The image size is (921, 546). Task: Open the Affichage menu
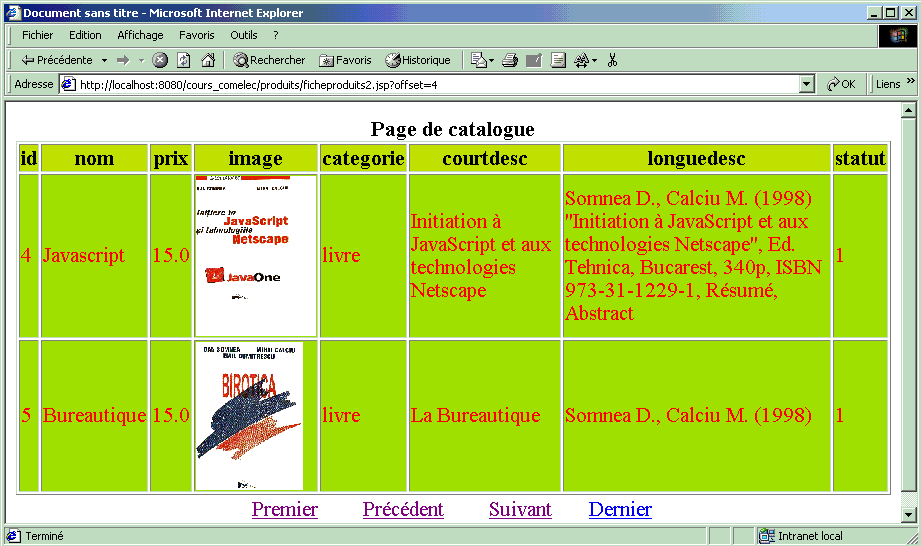140,35
